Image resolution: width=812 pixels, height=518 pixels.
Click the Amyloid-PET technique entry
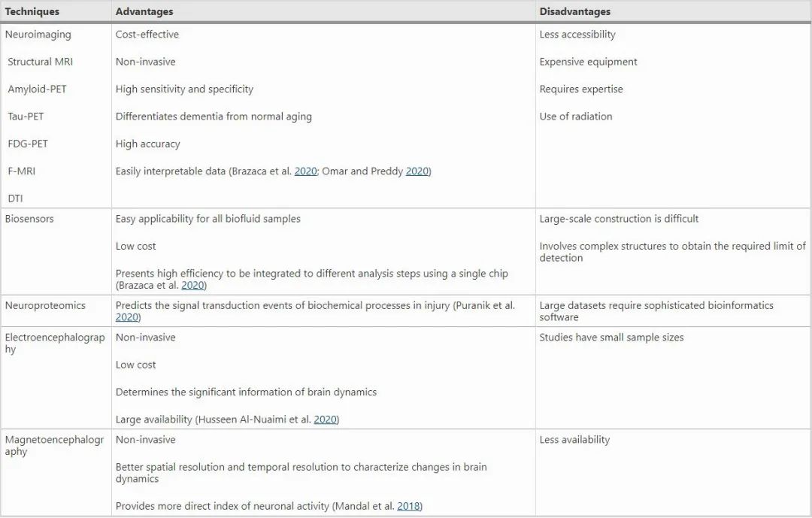tap(38, 89)
